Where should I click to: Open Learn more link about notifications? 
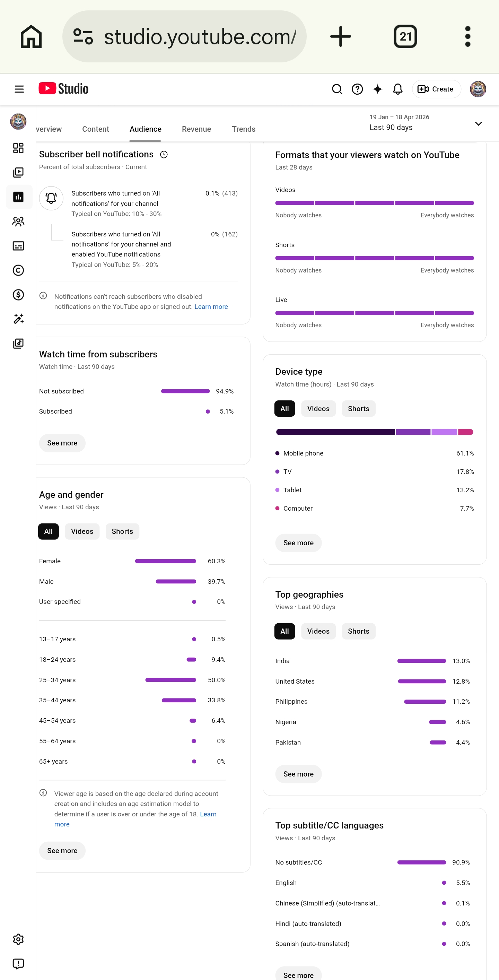[211, 307]
